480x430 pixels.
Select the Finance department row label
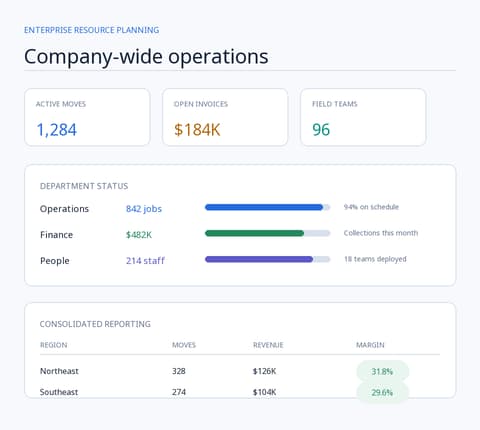coord(56,235)
